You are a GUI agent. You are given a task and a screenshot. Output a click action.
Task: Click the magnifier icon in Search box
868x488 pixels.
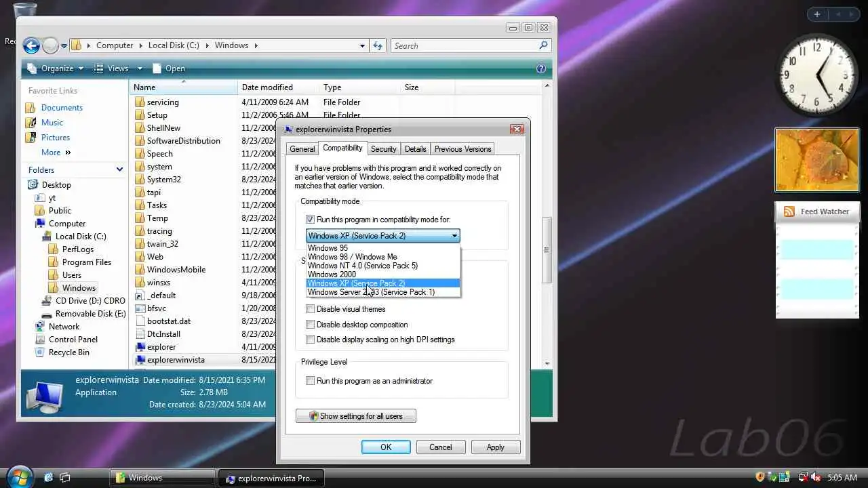543,45
